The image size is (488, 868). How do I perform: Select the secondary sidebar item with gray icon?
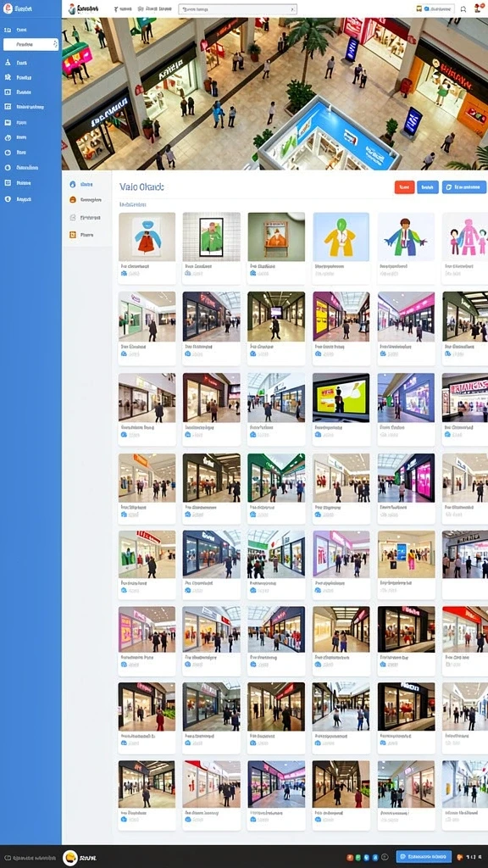(x=85, y=218)
